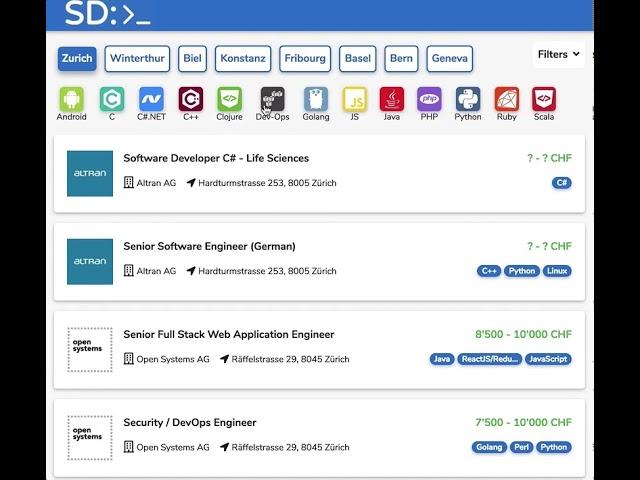Viewport: 640px width, 480px height.
Task: Show jobs in Bern
Action: tap(401, 58)
